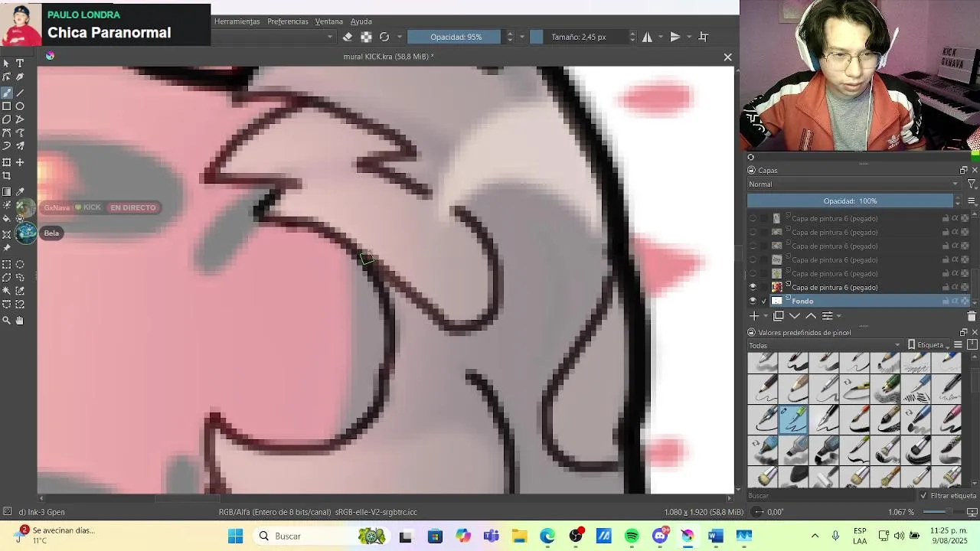Open the layer filter funnel dropdown

coord(972,184)
